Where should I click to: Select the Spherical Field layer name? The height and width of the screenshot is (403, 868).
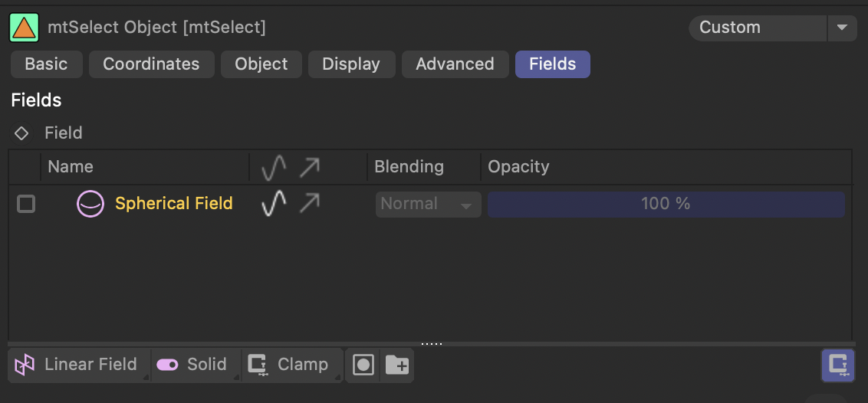coord(174,204)
